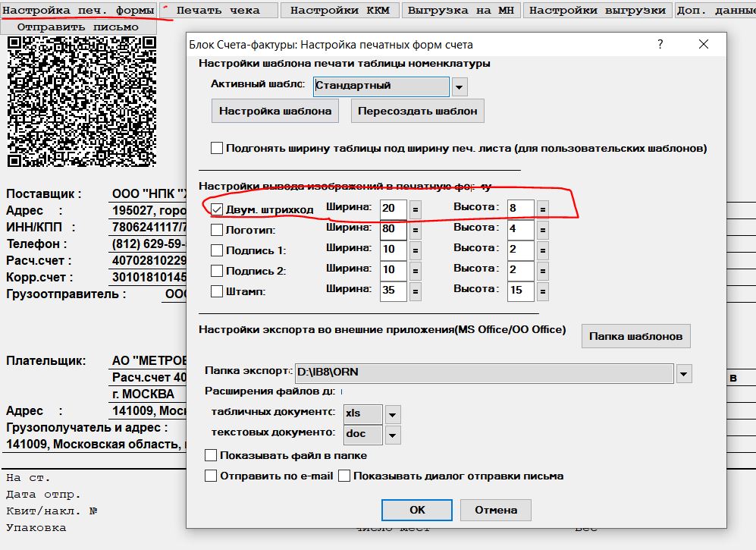Open the Папка экспорт path dropdown
Screen dimensions: 756x550
(684, 373)
